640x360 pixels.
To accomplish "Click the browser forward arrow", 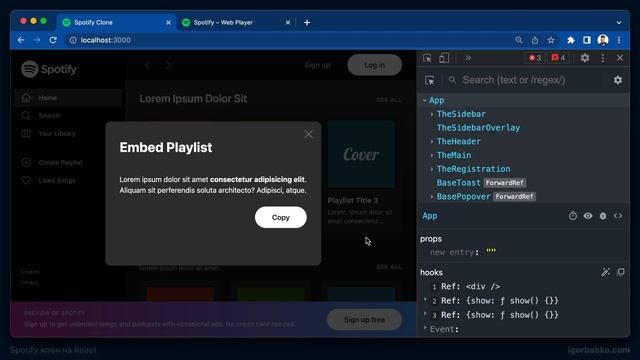I will [x=37, y=40].
